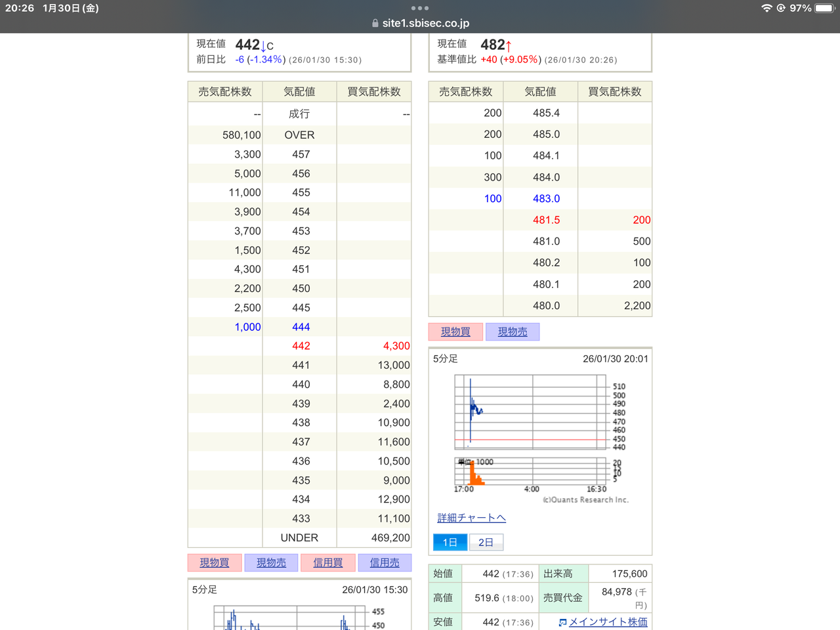Tap the three-dot multitasking menu at top
Screen dimensions: 840x630
coord(419,8)
